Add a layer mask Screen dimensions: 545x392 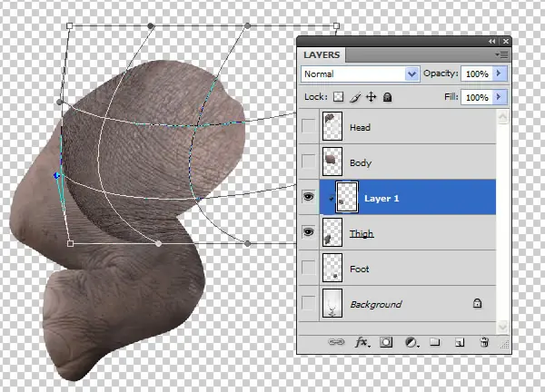click(x=386, y=342)
